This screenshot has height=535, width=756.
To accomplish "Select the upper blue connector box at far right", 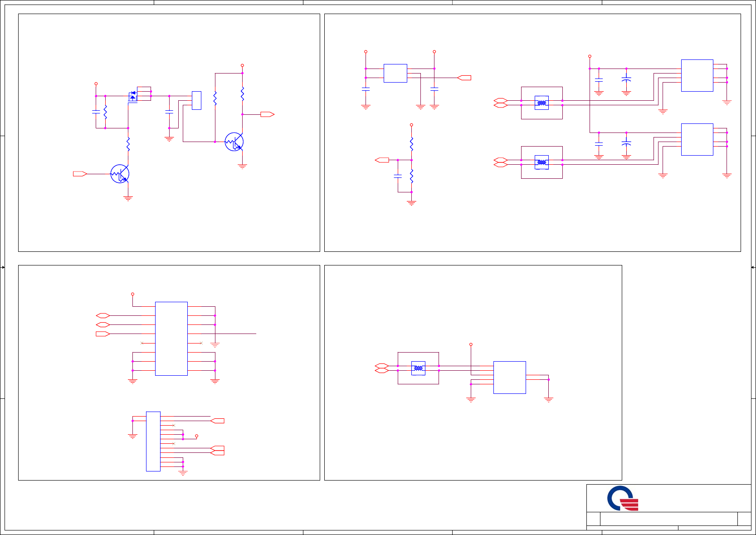I will click(697, 75).
